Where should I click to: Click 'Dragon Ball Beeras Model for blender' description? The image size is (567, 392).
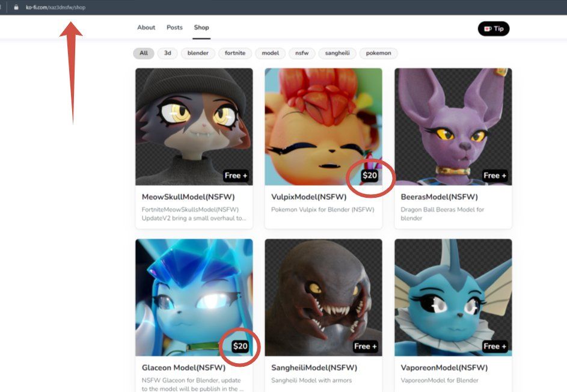tap(443, 213)
